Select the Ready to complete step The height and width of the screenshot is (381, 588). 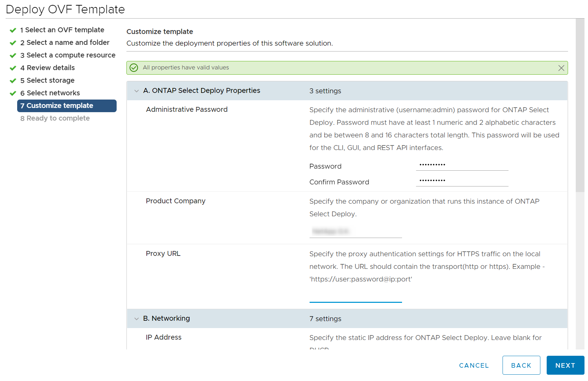click(x=55, y=118)
